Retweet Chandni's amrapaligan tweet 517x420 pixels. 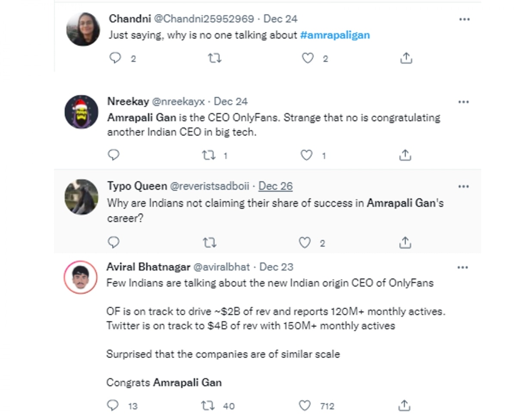click(x=215, y=58)
